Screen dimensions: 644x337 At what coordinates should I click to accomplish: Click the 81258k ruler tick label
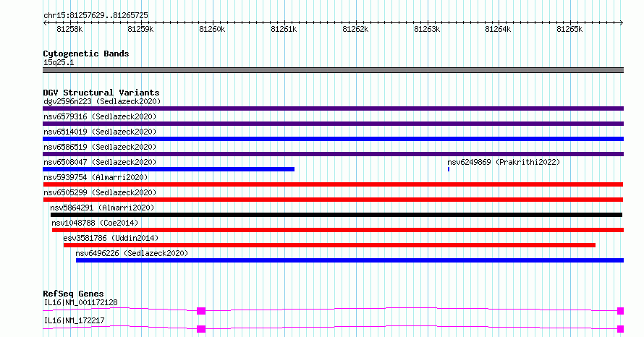coord(69,29)
